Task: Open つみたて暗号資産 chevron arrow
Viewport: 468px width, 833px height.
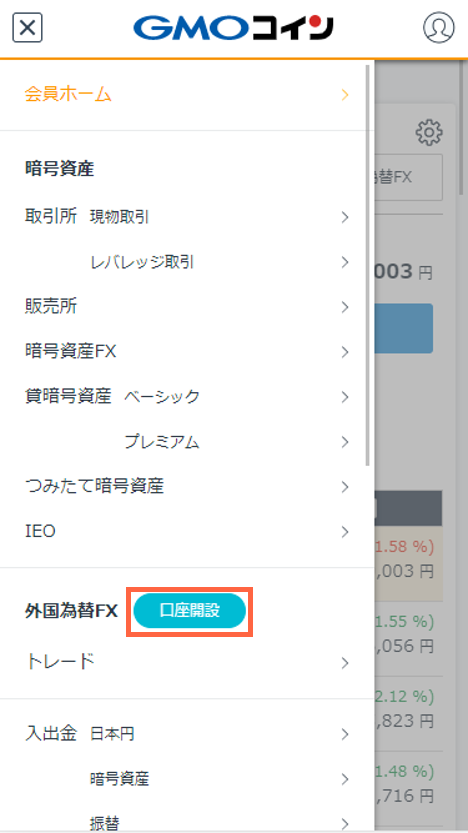Action: point(345,487)
